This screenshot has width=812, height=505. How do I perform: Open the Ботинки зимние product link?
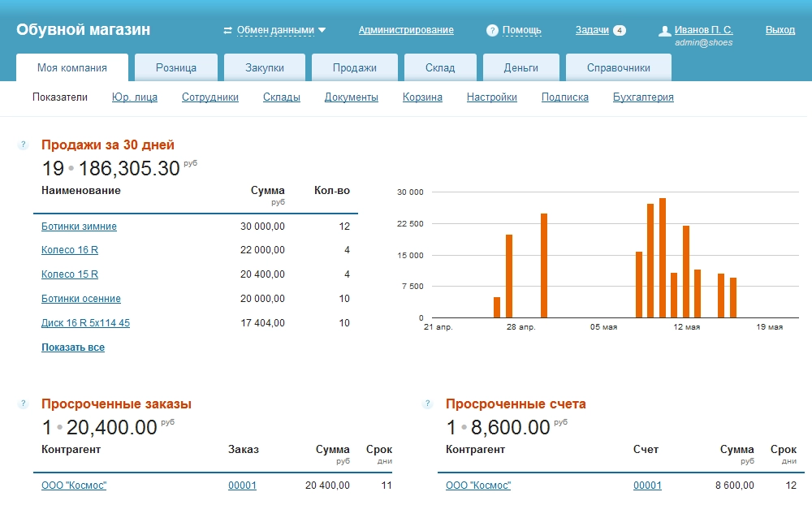79,227
